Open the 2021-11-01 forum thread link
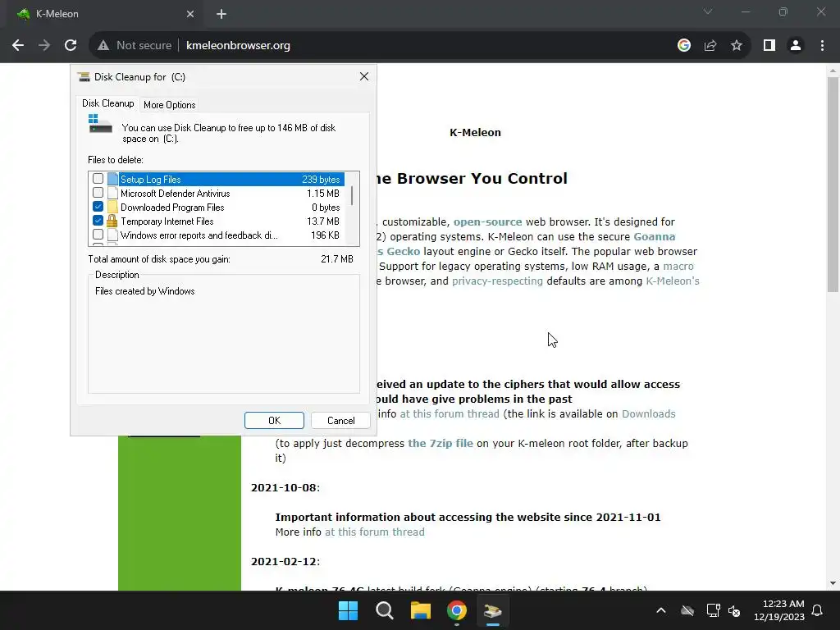The width and height of the screenshot is (840, 630). pos(374,532)
